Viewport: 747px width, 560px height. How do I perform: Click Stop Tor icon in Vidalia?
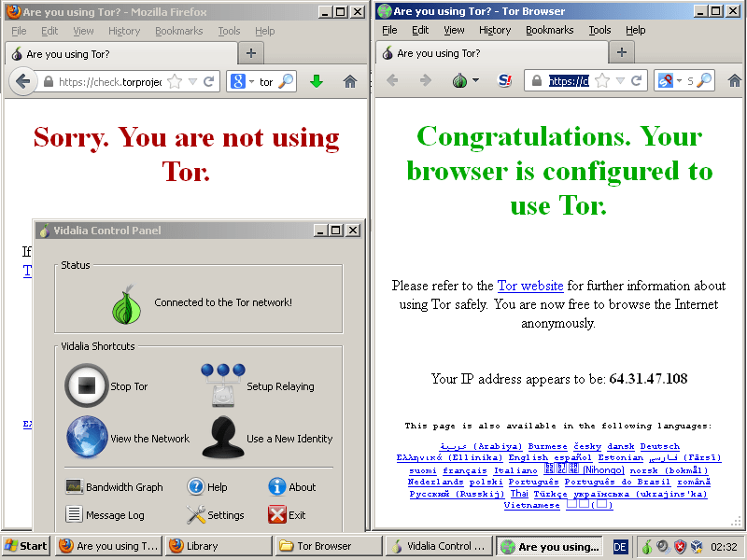(x=87, y=385)
